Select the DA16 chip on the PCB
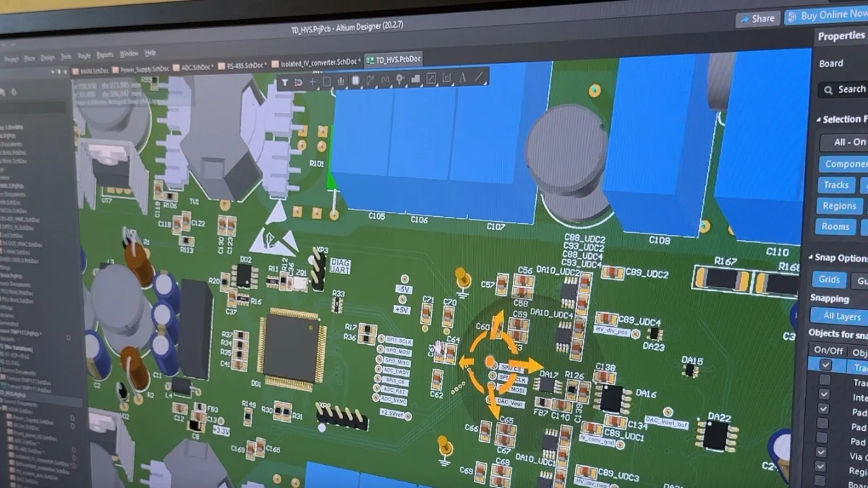This screenshot has height=488, width=868. click(x=612, y=399)
